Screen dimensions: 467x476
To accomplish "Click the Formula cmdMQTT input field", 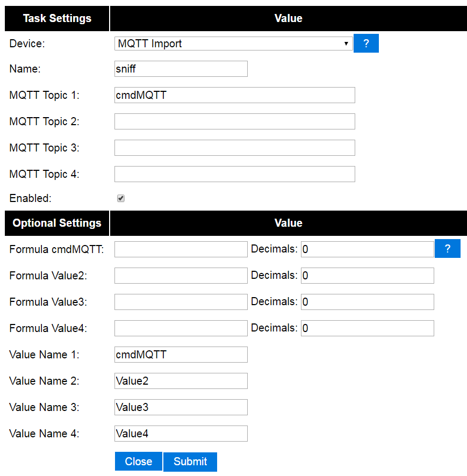I will click(181, 249).
